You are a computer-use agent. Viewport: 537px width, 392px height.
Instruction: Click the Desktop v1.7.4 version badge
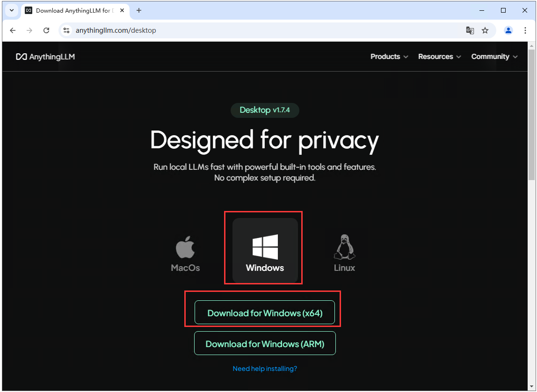pyautogui.click(x=265, y=110)
